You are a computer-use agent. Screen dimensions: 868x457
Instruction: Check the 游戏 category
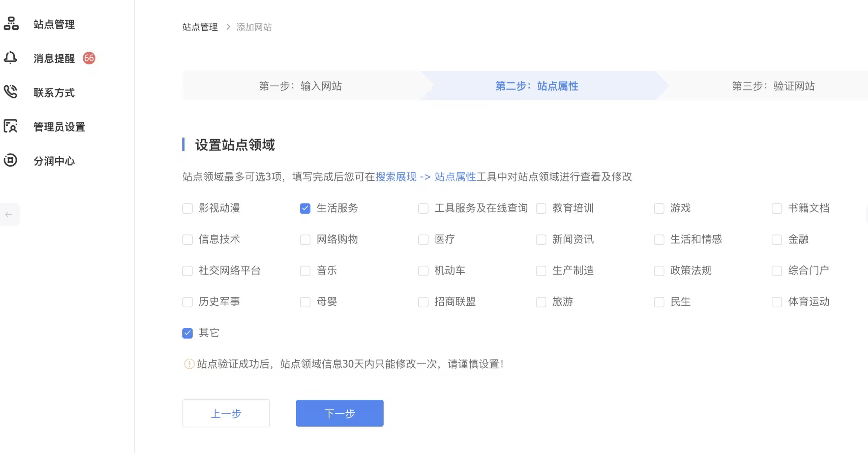pyautogui.click(x=659, y=209)
